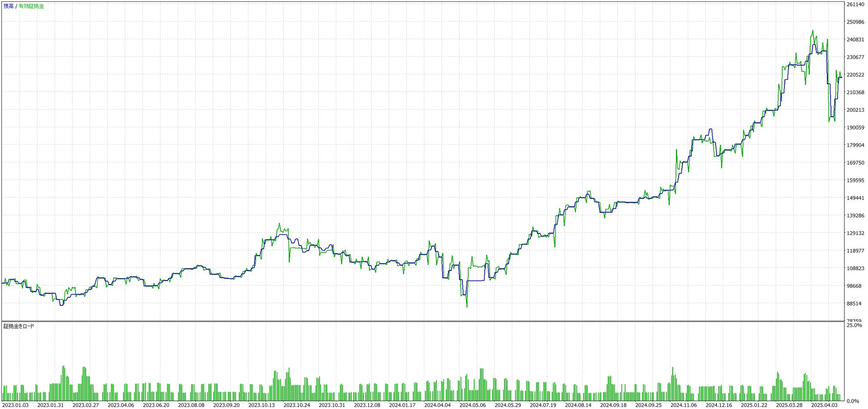The height and width of the screenshot is (409, 868).
Task: Click the 2024.01.17 date label
Action: [402, 405]
